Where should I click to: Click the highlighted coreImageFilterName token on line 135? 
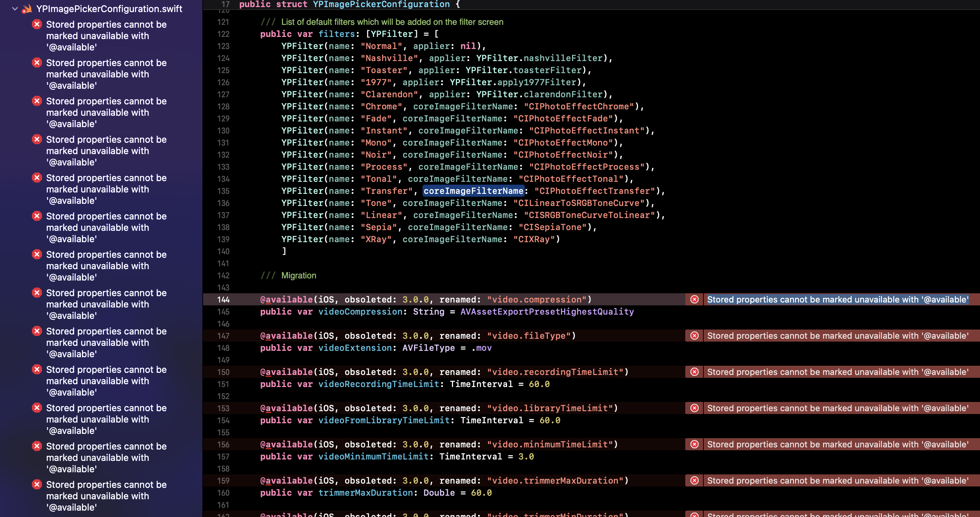[474, 191]
